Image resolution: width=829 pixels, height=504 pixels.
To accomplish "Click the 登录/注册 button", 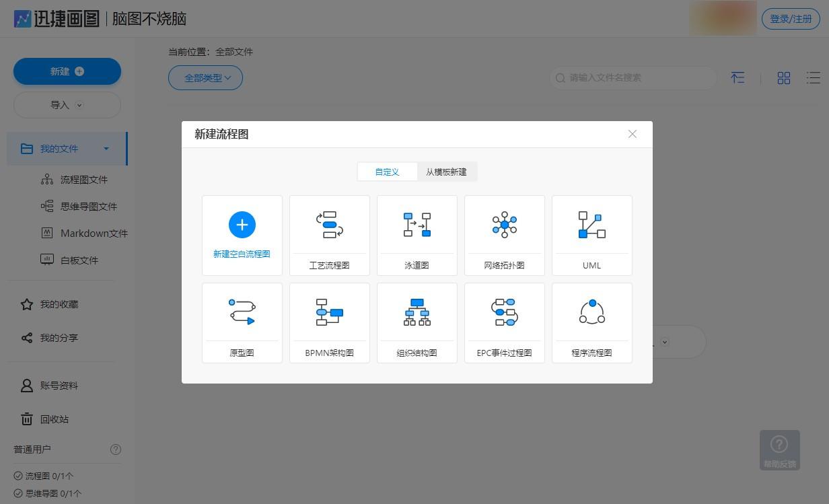I will (x=791, y=19).
